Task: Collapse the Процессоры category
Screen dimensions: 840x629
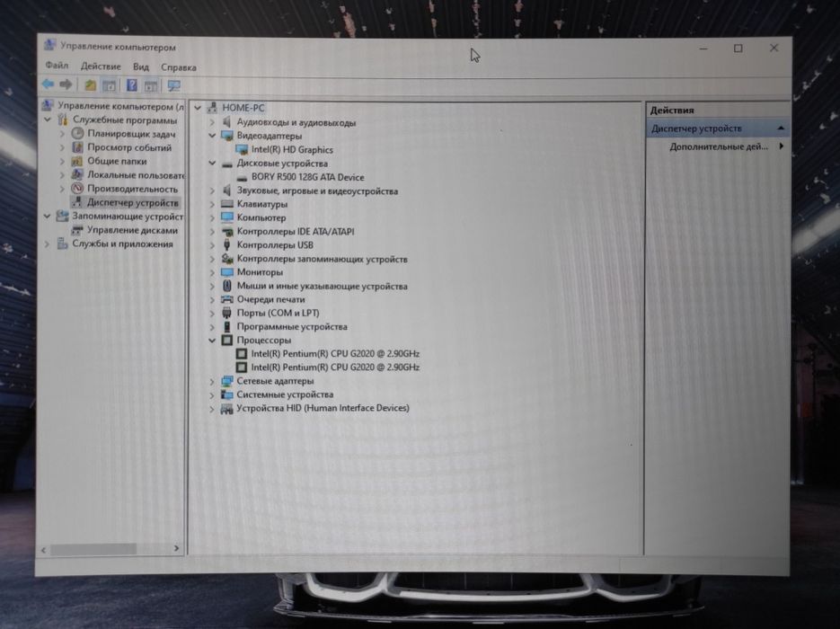Action: pyautogui.click(x=212, y=341)
